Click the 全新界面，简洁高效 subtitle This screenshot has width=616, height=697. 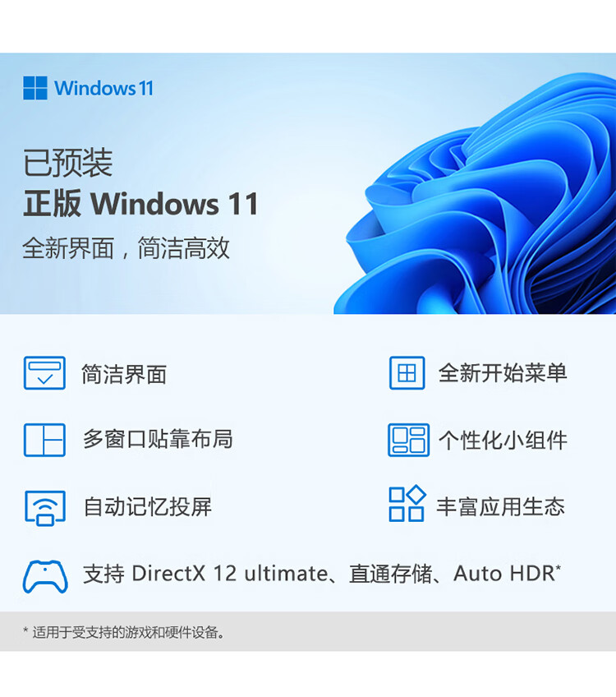point(126,248)
